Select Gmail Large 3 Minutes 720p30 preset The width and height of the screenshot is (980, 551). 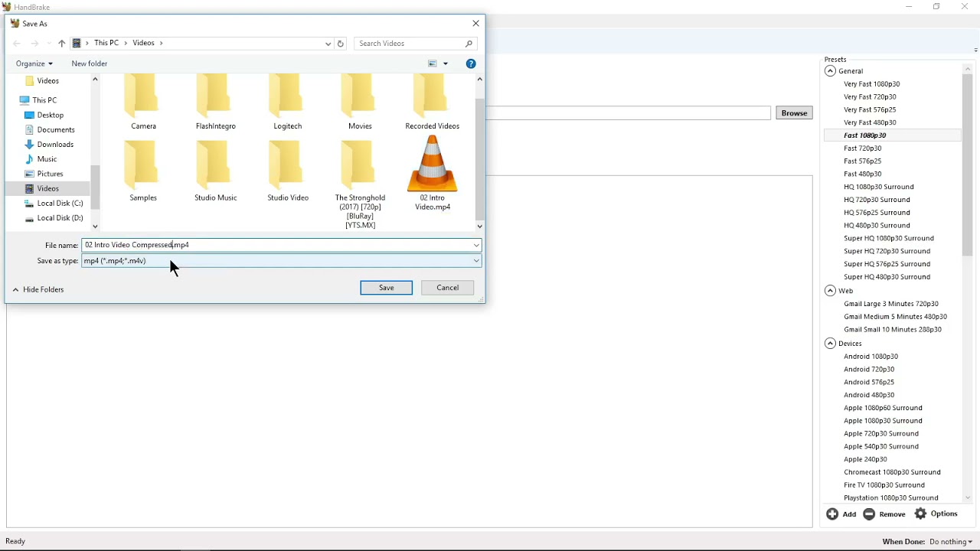click(891, 304)
